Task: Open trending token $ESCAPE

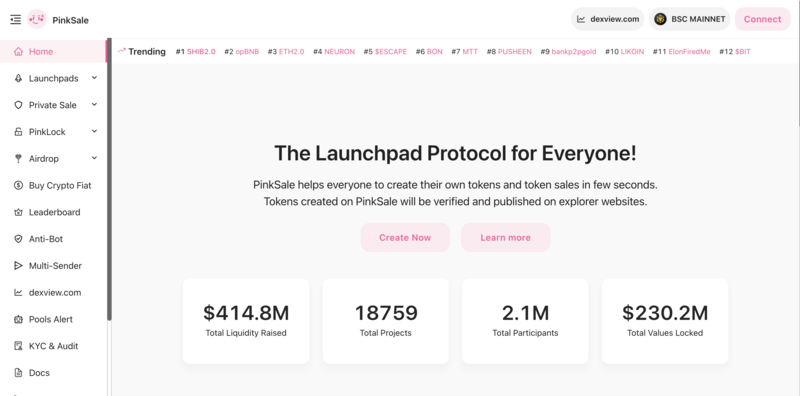Action: pos(391,52)
